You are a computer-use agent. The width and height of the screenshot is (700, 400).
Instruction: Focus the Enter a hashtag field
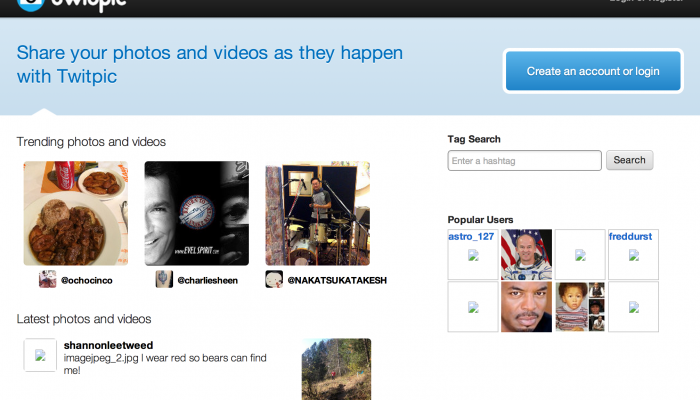(x=525, y=161)
